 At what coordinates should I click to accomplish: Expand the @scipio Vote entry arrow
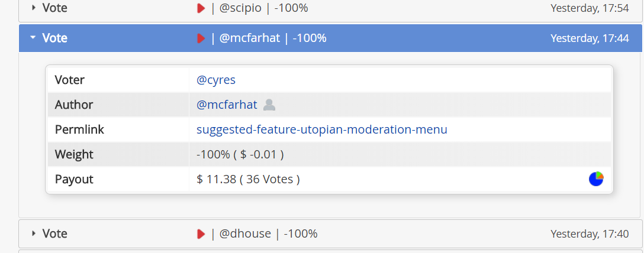34,8
